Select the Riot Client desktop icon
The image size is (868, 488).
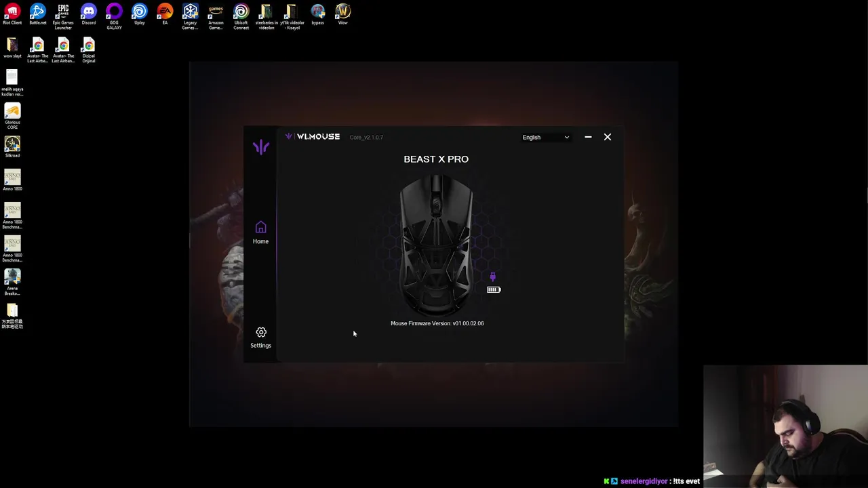[x=12, y=15]
